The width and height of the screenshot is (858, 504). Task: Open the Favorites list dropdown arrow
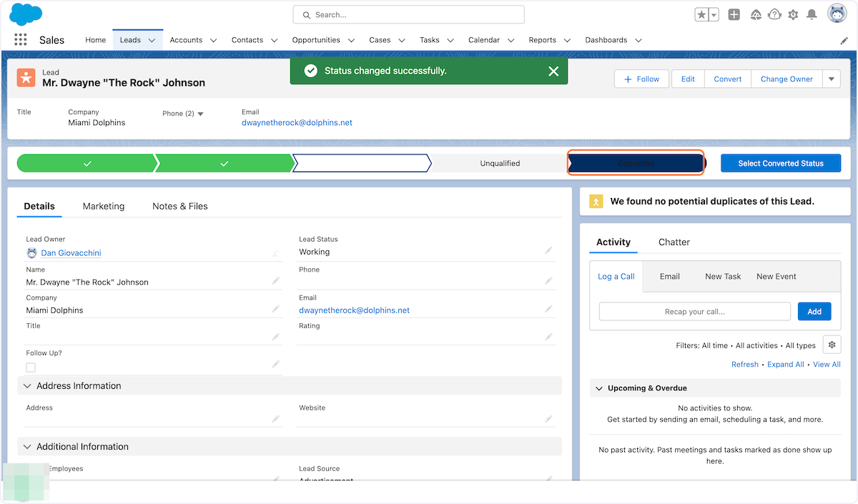pyautogui.click(x=714, y=15)
